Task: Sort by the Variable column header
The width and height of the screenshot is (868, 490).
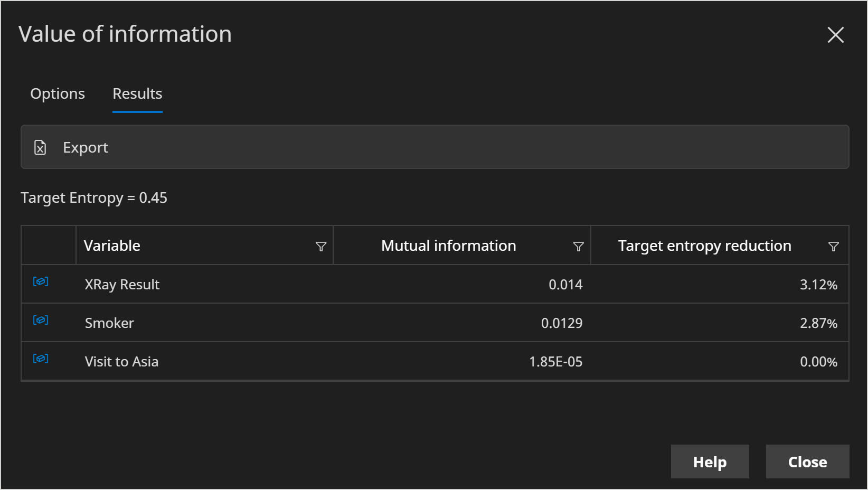Action: tap(112, 246)
